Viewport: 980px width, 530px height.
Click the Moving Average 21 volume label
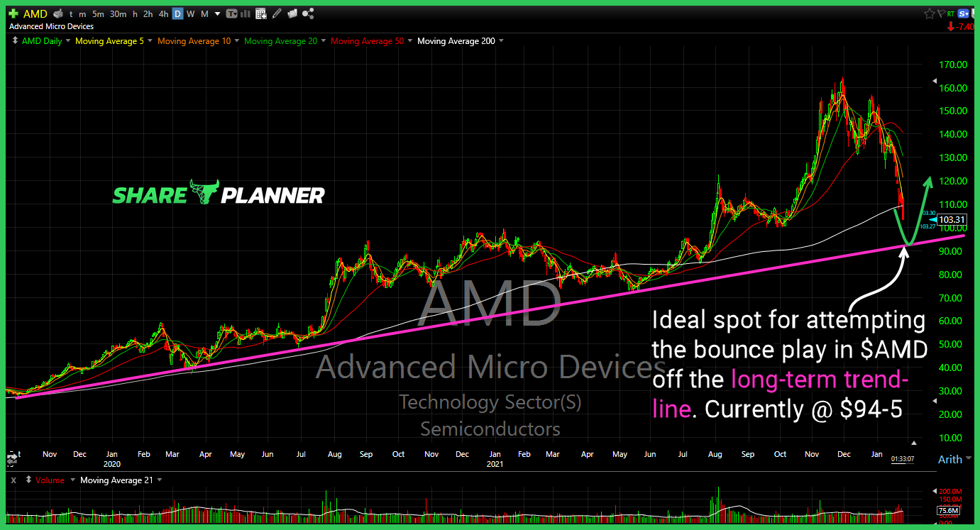tap(114, 480)
